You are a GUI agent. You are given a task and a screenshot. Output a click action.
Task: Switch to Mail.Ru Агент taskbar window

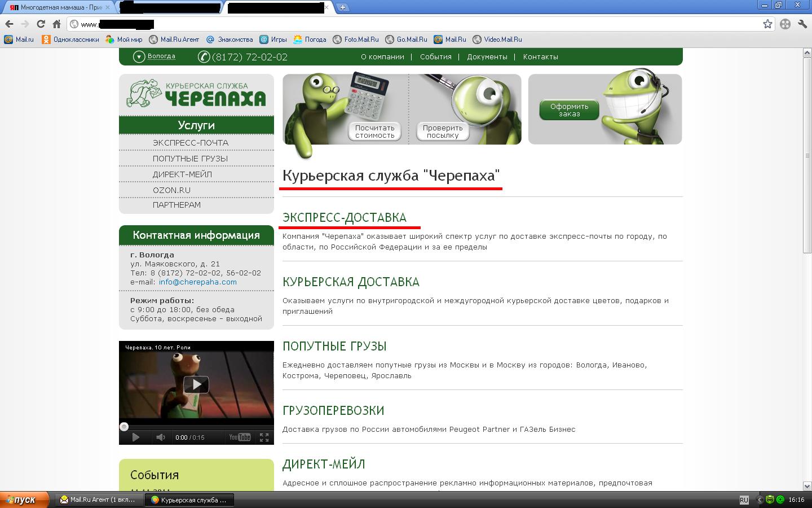point(99,500)
